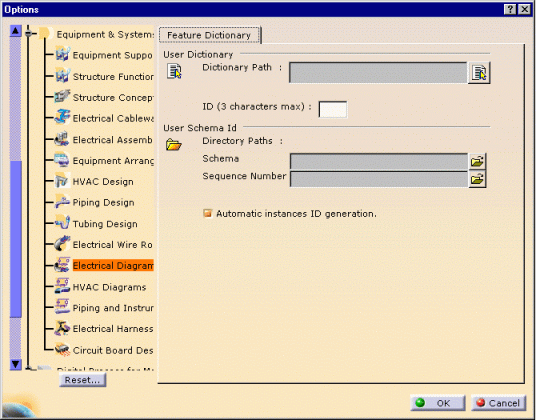Browse for the Dictionary Path file

coord(479,72)
